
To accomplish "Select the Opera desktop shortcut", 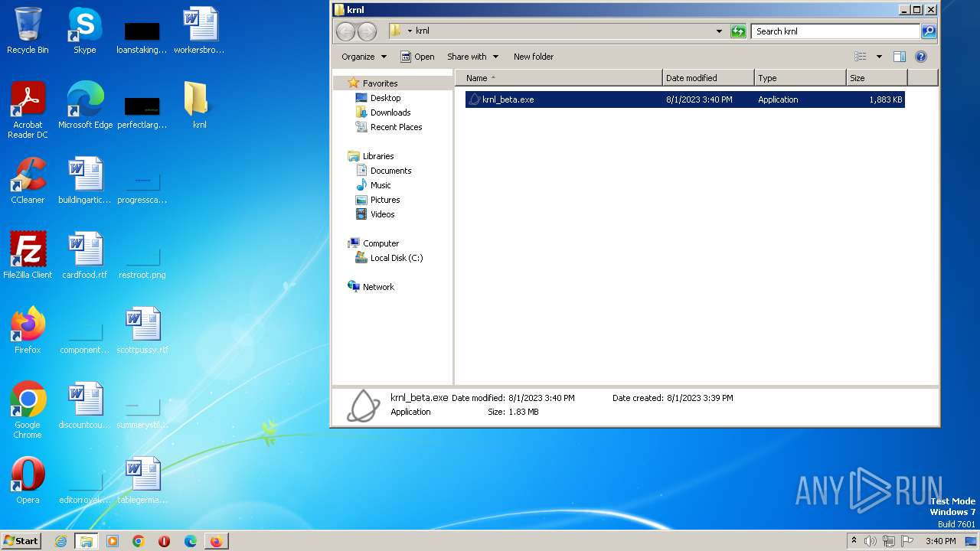I will click(28, 480).
